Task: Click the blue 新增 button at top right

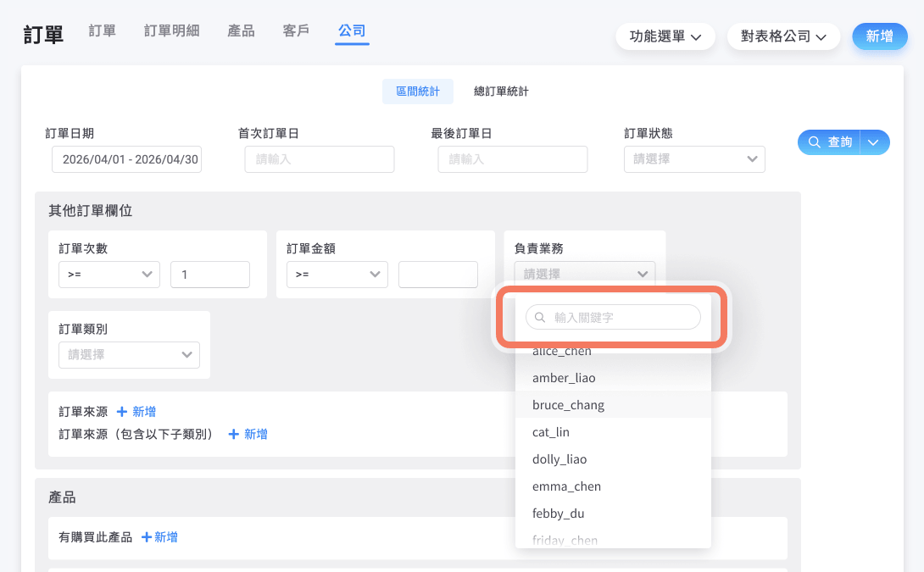Action: pyautogui.click(x=879, y=36)
